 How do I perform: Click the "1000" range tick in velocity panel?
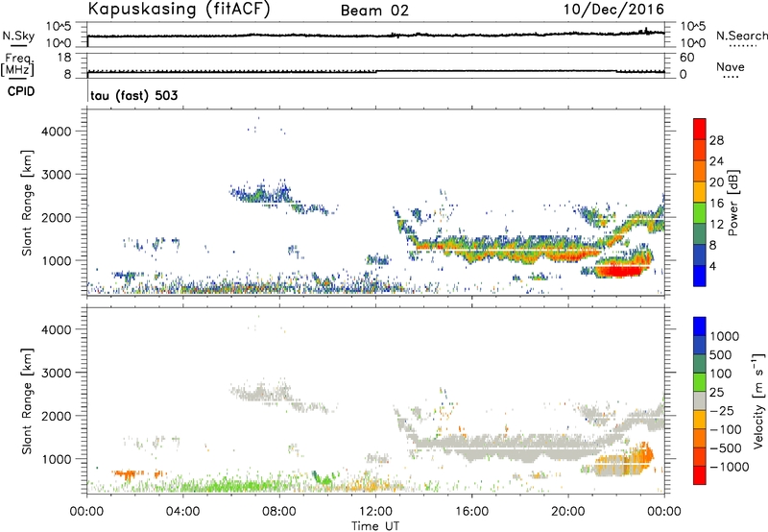[x=56, y=458]
